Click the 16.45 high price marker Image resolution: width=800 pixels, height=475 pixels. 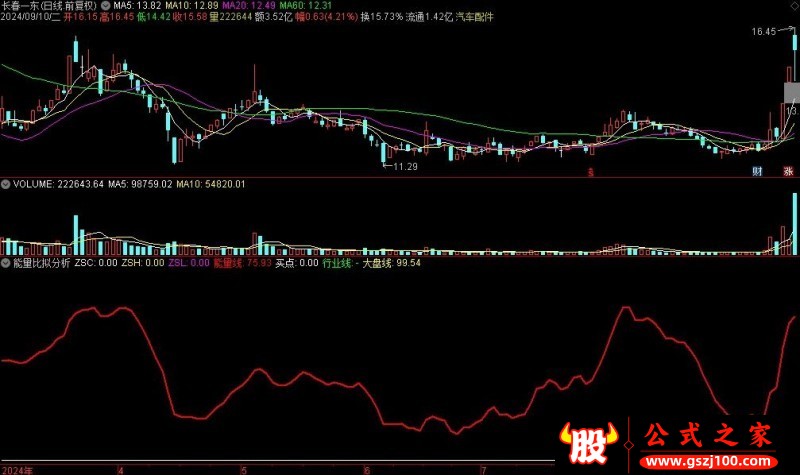pos(764,32)
